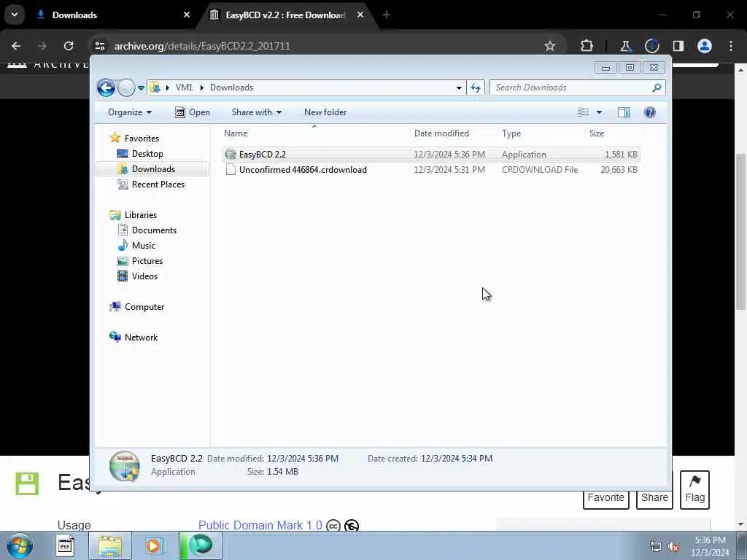Launch Windows Media Player from taskbar
Image resolution: width=747 pixels, height=560 pixels.
click(x=155, y=545)
